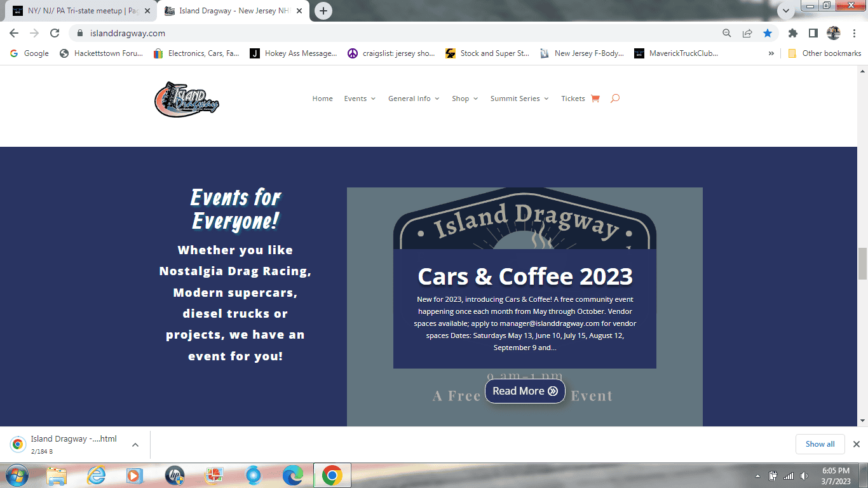
Task: Click the Read More button
Action: (x=525, y=391)
